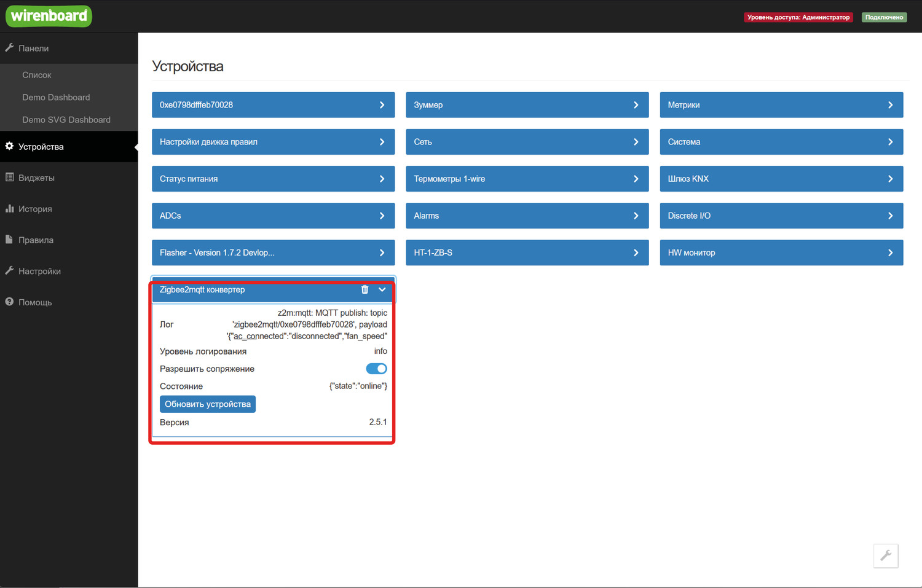The image size is (922, 588).
Task: Collapse the Zigbee2mqtt конвертер card
Action: (x=382, y=289)
